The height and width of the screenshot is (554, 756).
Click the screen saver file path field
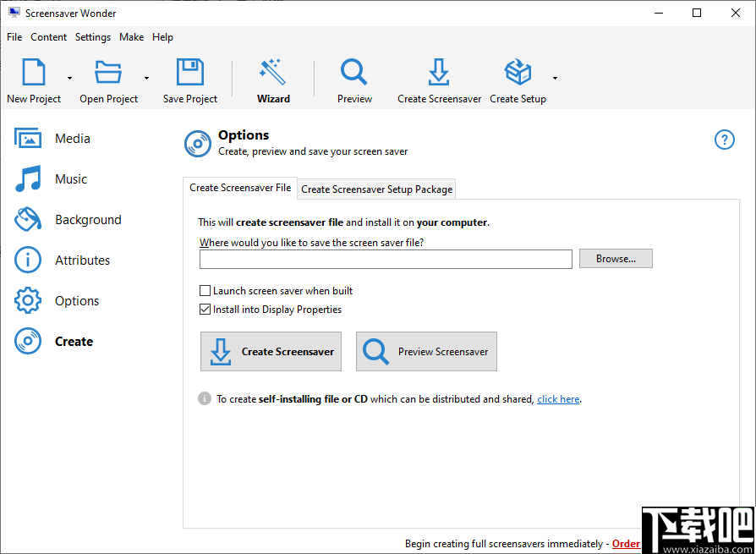click(386, 260)
